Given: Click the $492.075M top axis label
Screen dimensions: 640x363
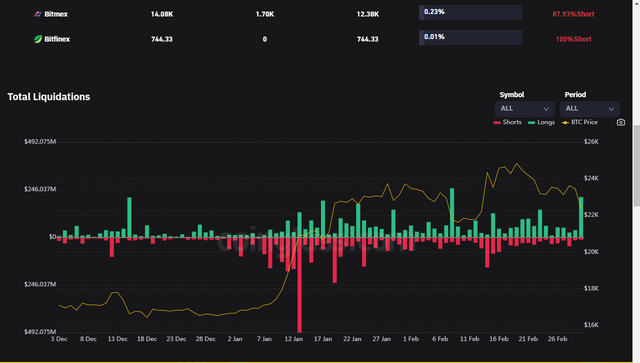Looking at the screenshot, I should point(40,142).
